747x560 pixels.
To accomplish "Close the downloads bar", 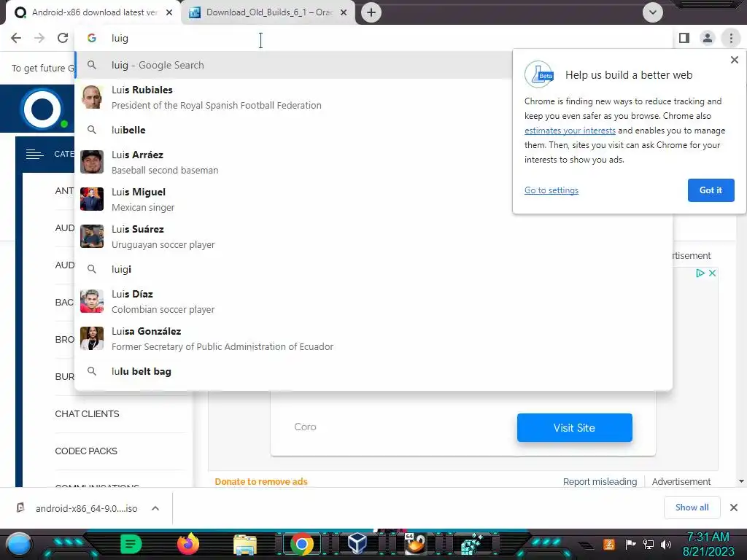I will coord(734,507).
